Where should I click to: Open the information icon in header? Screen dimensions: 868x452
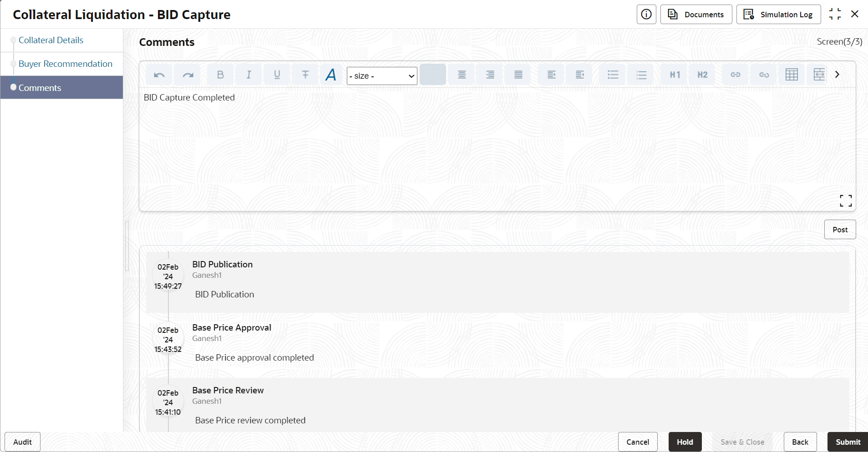coord(646,15)
